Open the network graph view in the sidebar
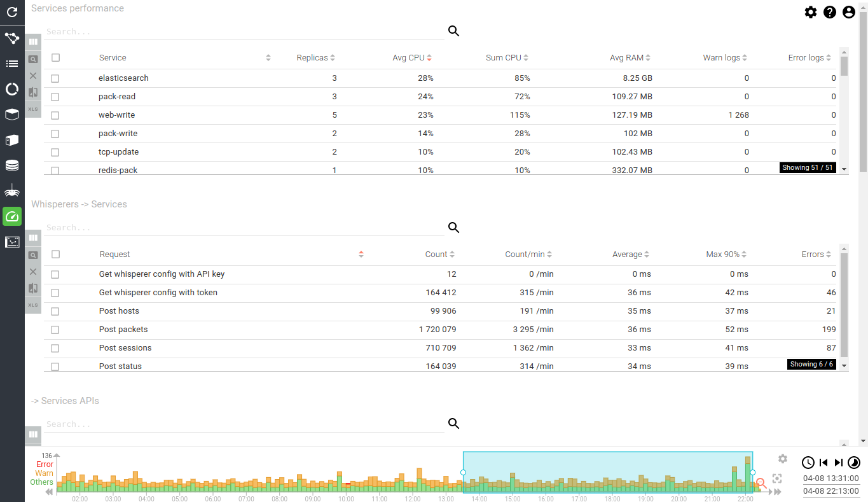 point(12,38)
